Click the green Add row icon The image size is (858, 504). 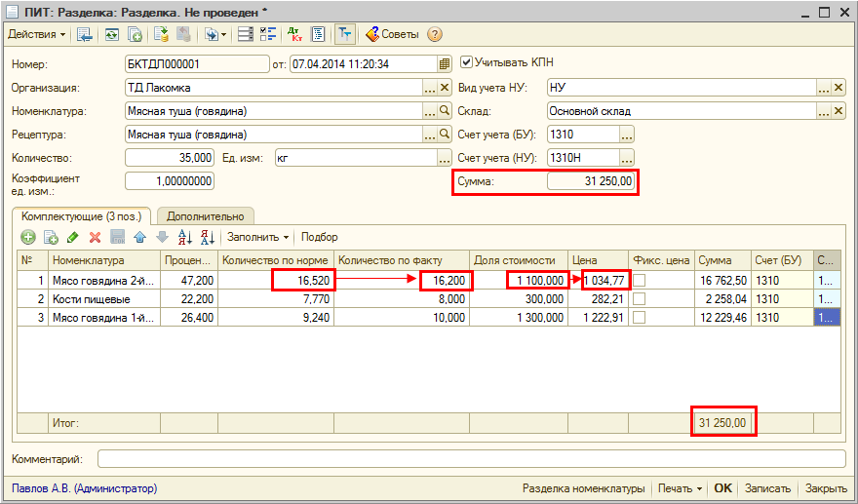coord(27,237)
